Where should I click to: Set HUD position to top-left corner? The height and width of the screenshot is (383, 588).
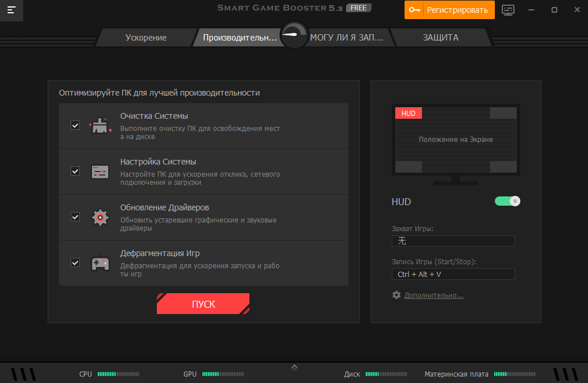tap(409, 113)
